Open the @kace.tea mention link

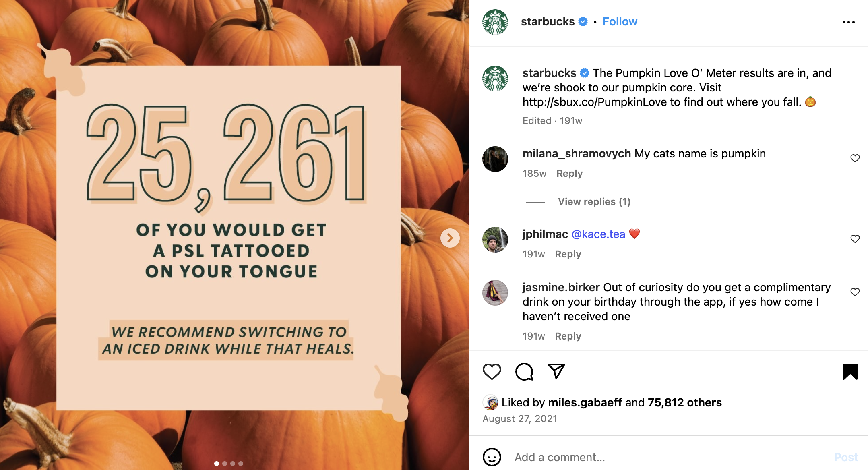[x=598, y=234]
